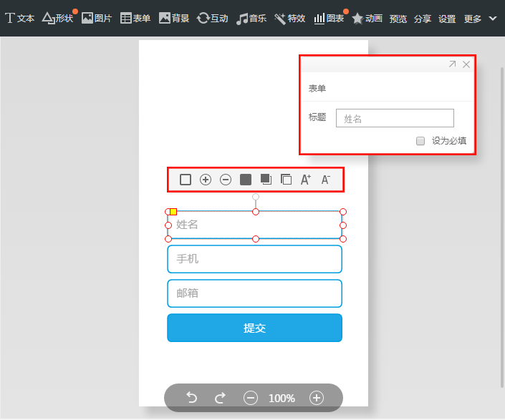Click the yellow square handle on 姓名 field
This screenshot has width=505, height=420.
click(x=173, y=212)
